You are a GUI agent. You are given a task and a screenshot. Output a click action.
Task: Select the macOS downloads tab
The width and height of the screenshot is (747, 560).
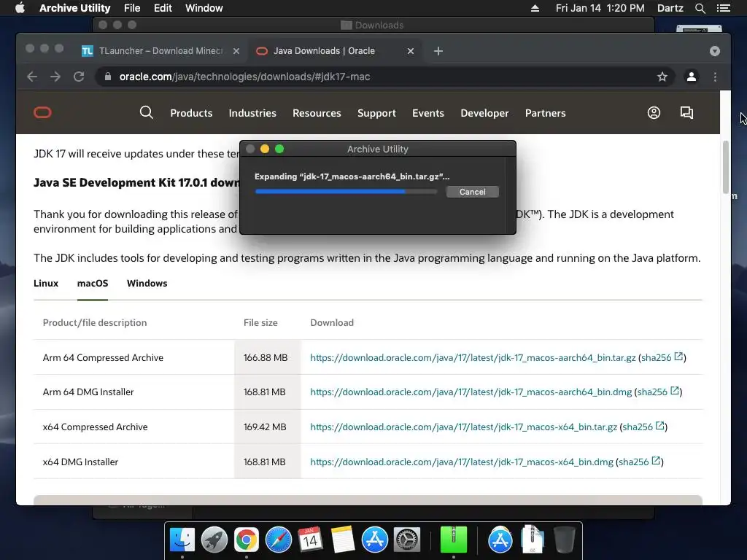(x=93, y=284)
